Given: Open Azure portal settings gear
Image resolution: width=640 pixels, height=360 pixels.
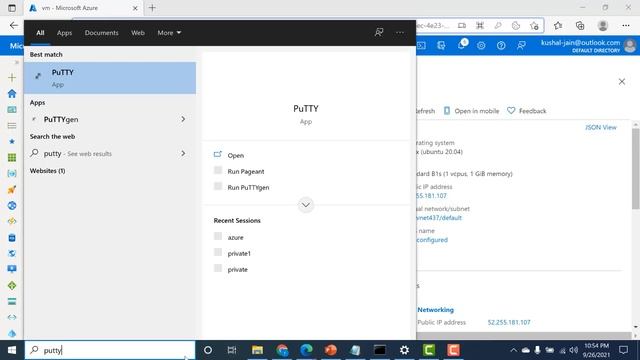Looking at the screenshot, I should pyautogui.click(x=481, y=45).
